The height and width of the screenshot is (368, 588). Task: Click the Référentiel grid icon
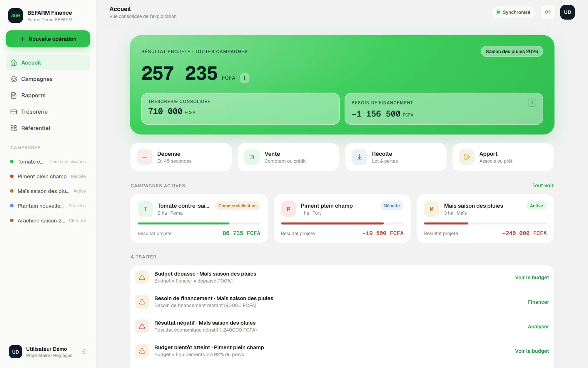(x=14, y=128)
